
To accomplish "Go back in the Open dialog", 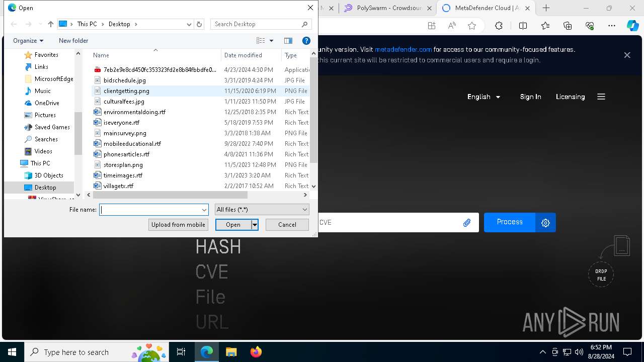I will tap(14, 24).
